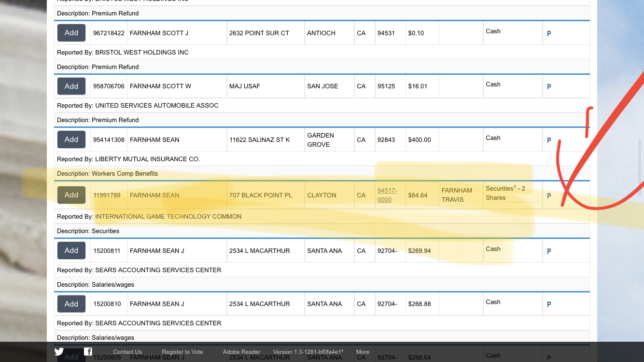Open the Adobe Reader footer link
The height and width of the screenshot is (362, 644).
pos(241,352)
